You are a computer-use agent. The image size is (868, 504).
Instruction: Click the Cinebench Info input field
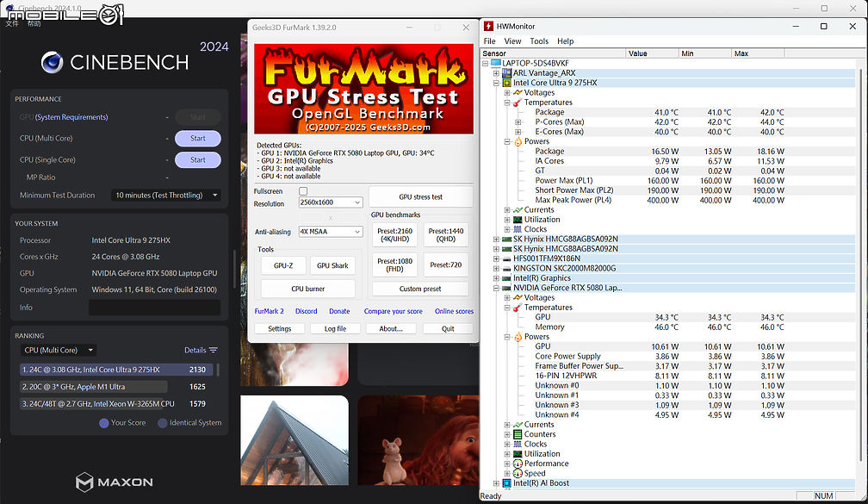pyautogui.click(x=154, y=308)
